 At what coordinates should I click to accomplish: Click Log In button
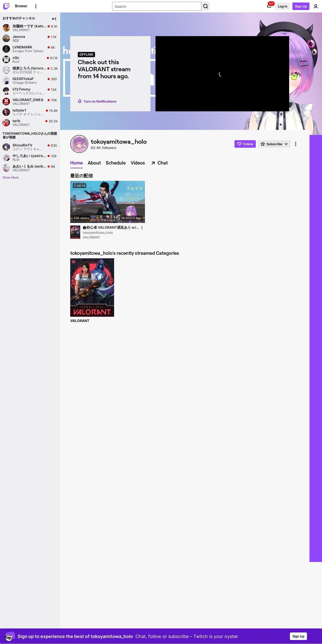click(282, 6)
